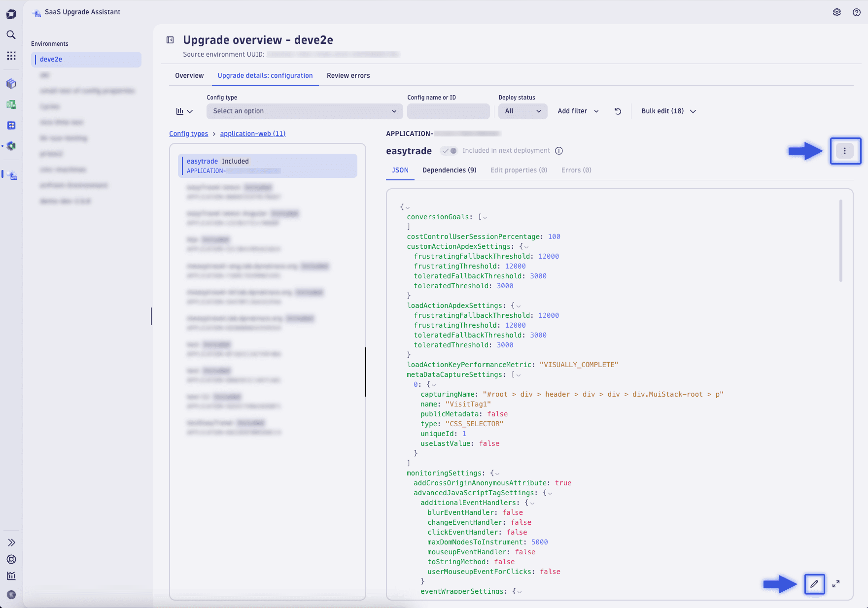This screenshot has height=608, width=868.
Task: Expand the Bulk edit (18) menu
Action: pyautogui.click(x=668, y=111)
